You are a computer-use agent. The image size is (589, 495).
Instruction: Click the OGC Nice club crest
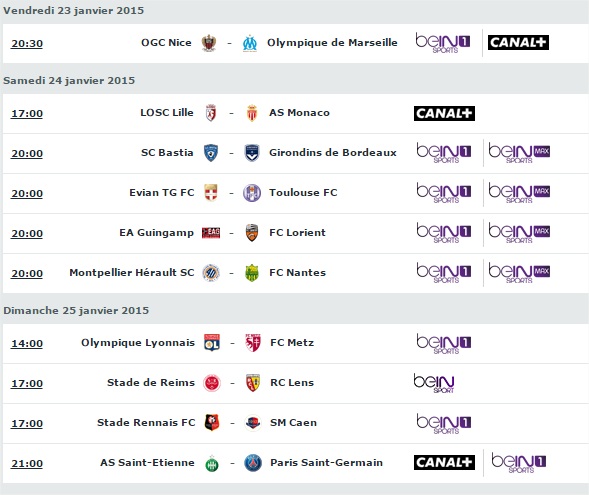[208, 43]
